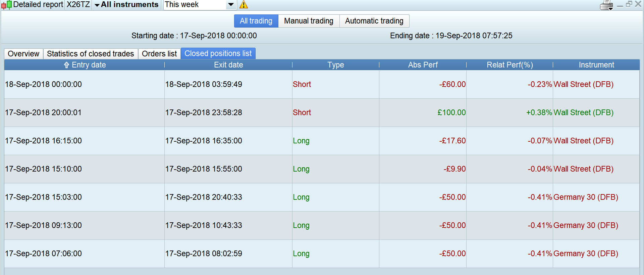Enable the Automatic trading filter

point(374,21)
